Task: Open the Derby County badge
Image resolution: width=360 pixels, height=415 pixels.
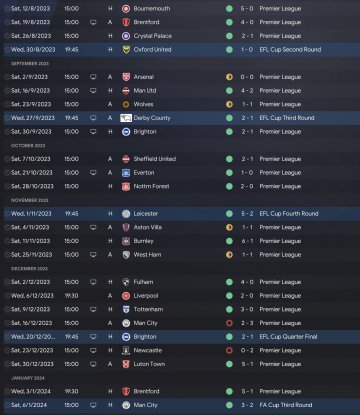Action: [126, 118]
